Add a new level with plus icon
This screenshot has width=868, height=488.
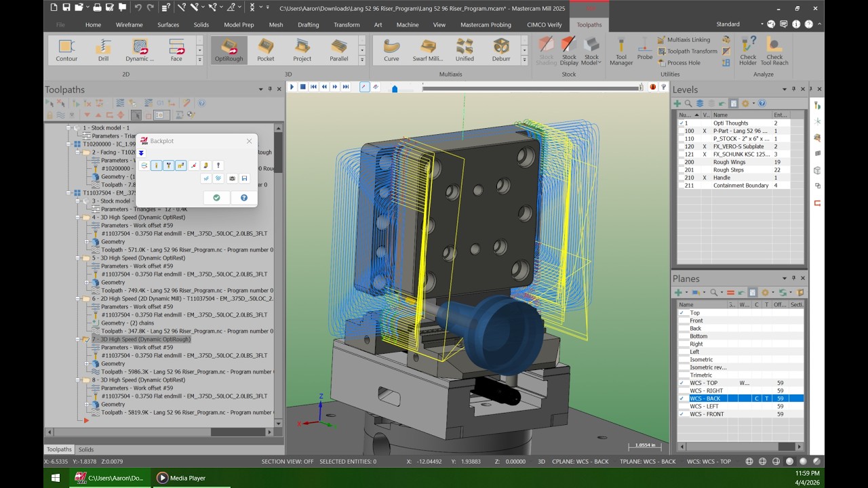(677, 104)
